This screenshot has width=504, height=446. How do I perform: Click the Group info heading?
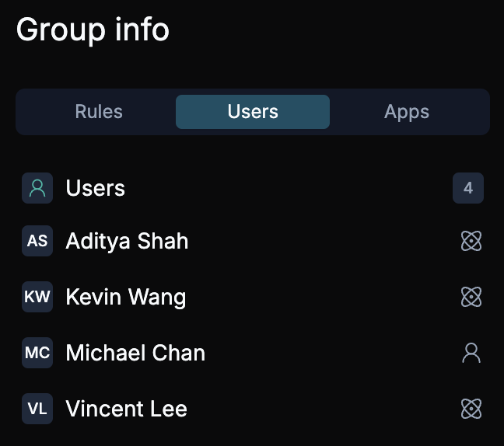click(x=93, y=30)
